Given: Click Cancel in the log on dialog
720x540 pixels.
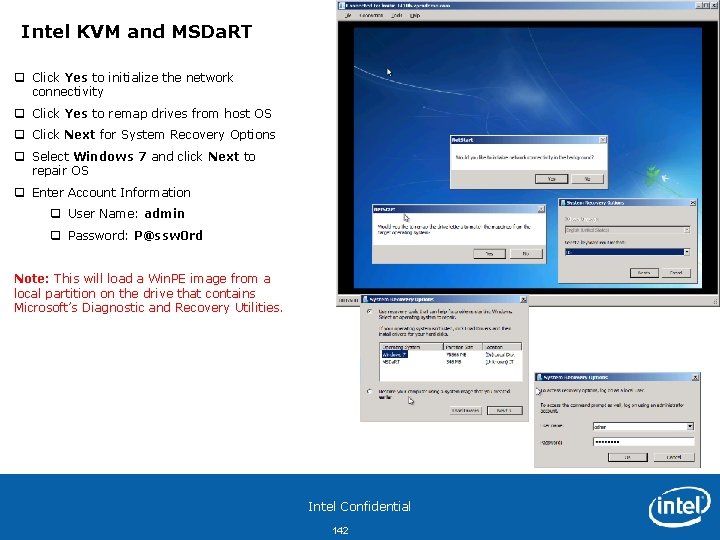Looking at the screenshot, I should 674,457.
